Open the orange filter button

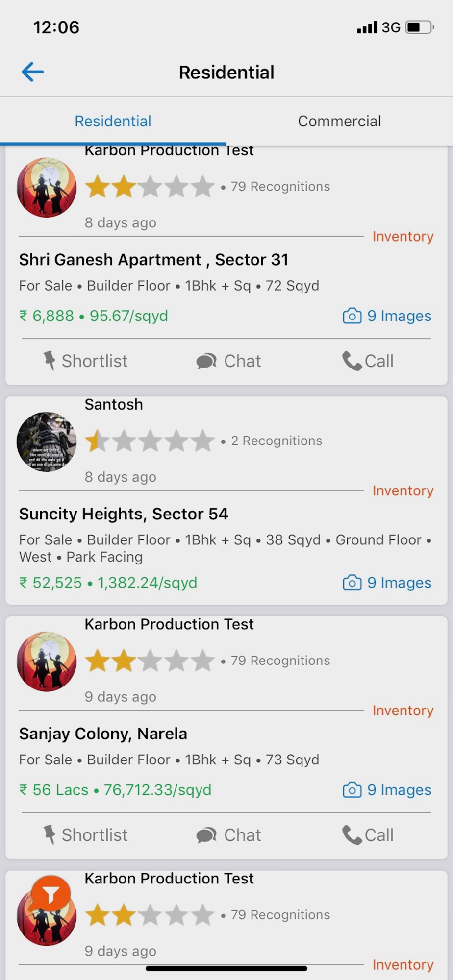click(50, 895)
